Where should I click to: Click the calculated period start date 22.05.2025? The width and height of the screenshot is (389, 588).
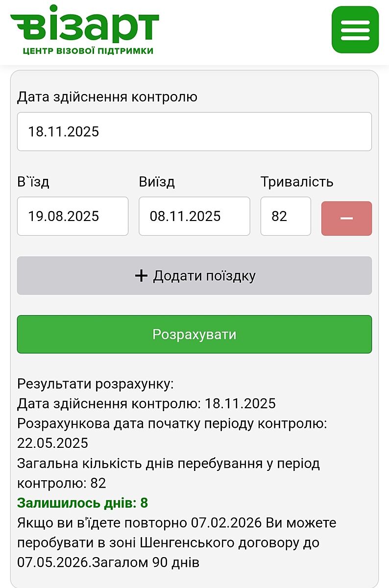(x=52, y=443)
